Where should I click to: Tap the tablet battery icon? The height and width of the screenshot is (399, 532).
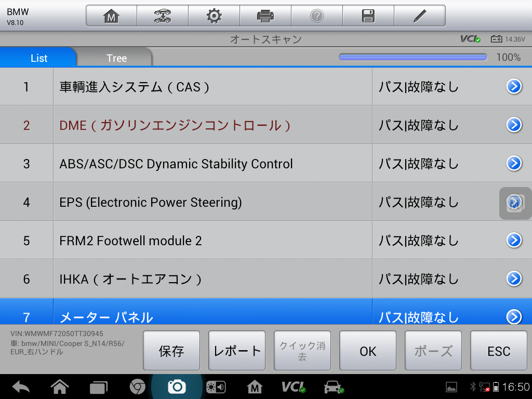pos(496,387)
